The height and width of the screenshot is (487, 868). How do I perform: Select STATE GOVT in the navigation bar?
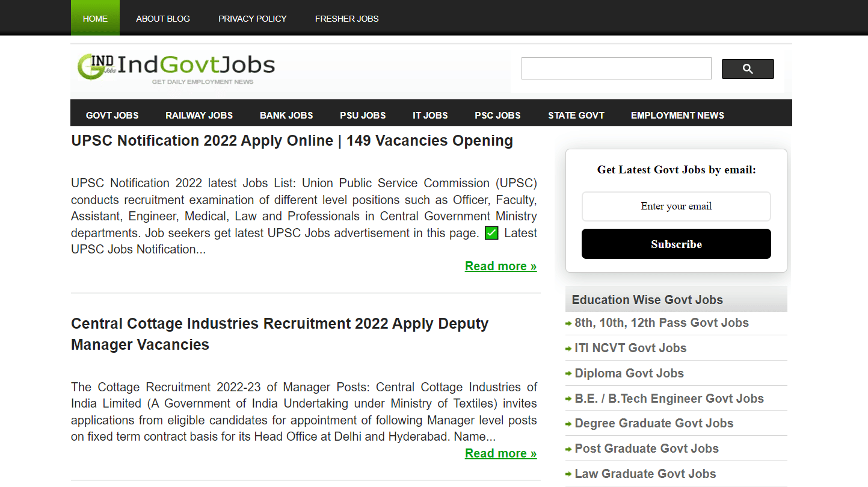click(576, 115)
